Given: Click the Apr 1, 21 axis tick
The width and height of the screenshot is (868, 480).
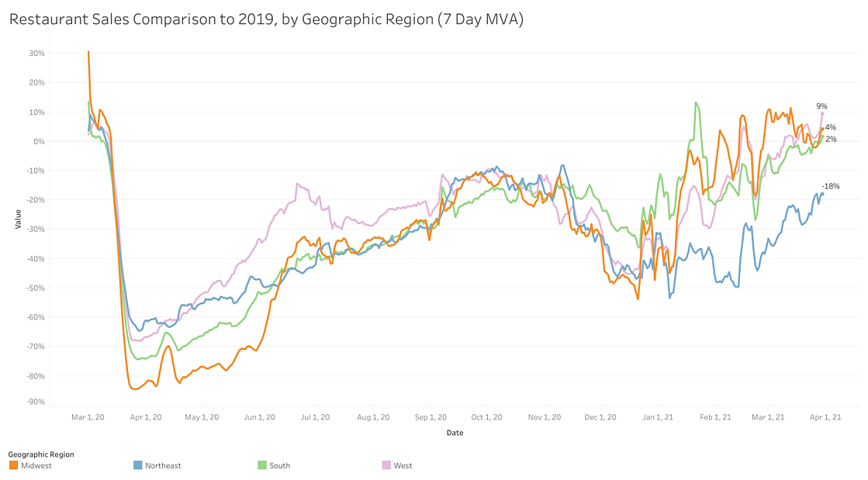Looking at the screenshot, I should point(825,417).
